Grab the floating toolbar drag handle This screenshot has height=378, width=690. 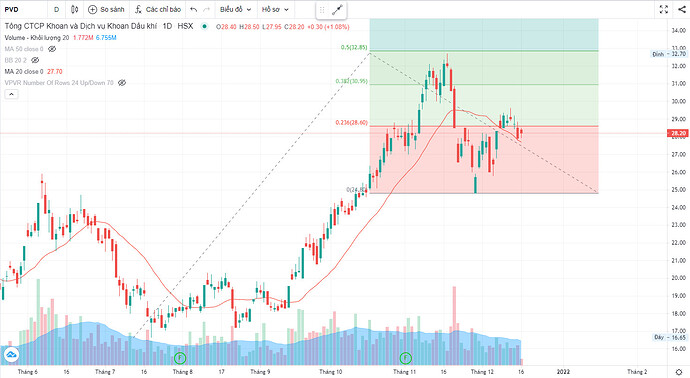point(322,10)
